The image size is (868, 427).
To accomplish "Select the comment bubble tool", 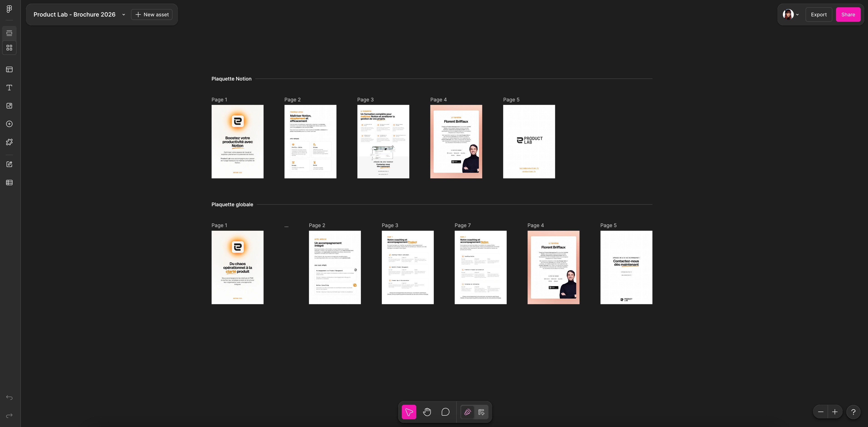I will click(445, 412).
